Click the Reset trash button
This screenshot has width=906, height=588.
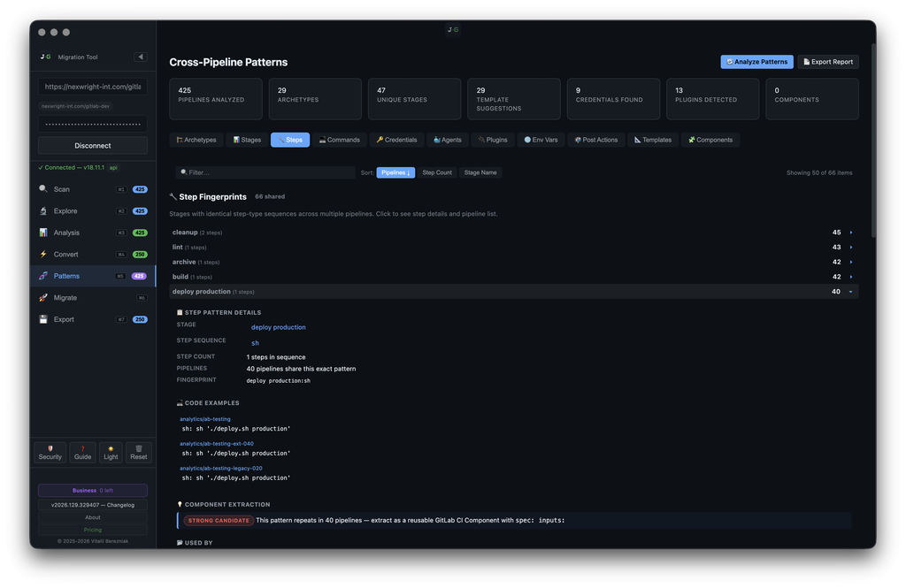coord(139,452)
